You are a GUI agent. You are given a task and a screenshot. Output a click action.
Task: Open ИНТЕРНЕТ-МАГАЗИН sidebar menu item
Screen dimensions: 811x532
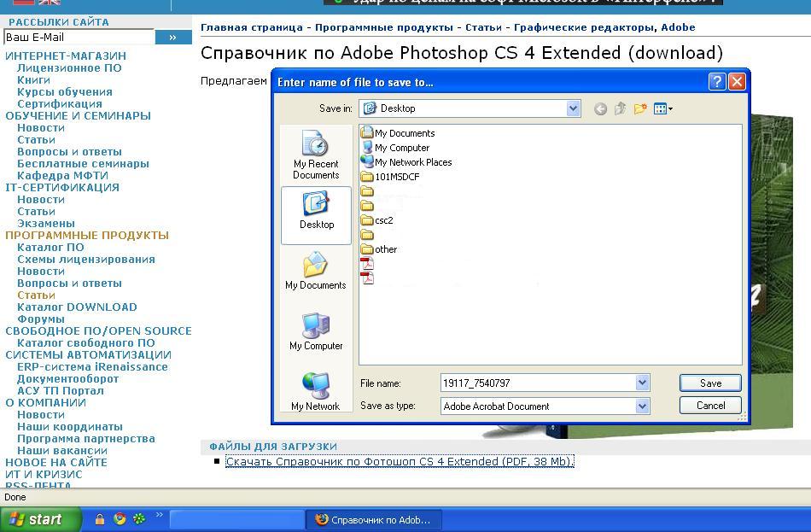[66, 56]
